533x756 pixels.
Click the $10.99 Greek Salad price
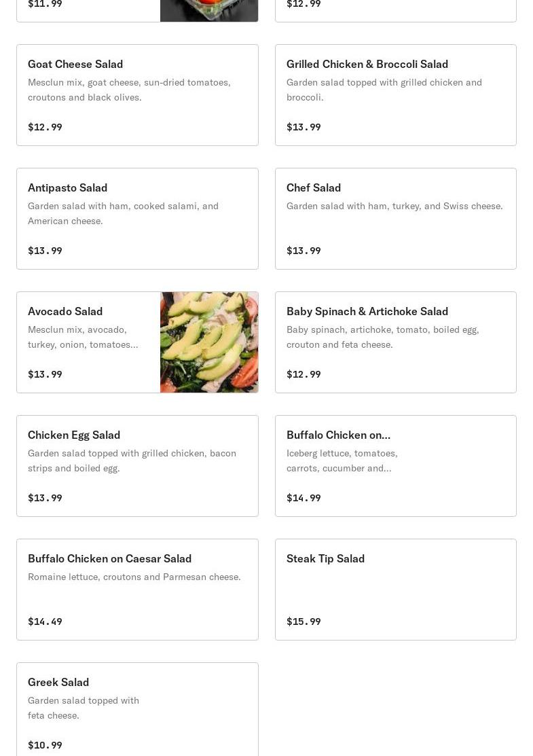click(45, 745)
